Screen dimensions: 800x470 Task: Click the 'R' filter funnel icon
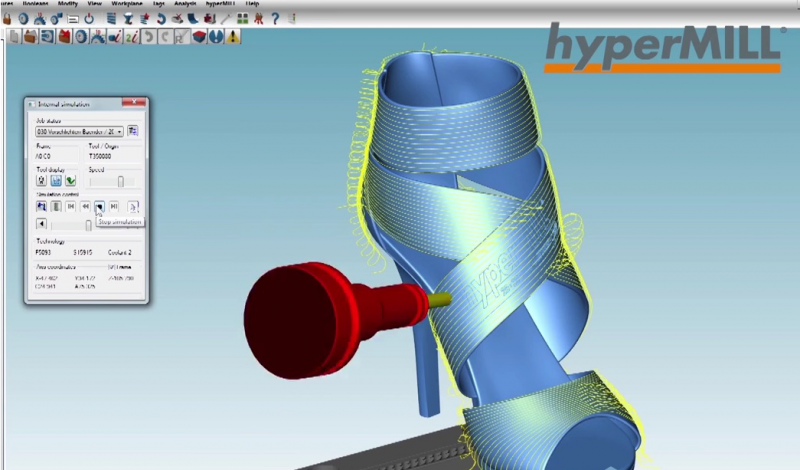click(x=182, y=37)
